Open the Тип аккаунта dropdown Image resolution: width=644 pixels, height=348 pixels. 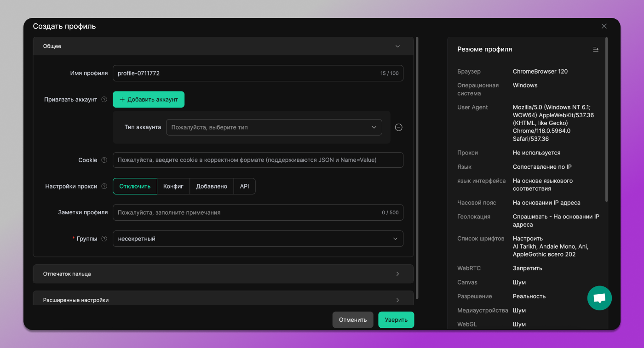click(x=274, y=127)
